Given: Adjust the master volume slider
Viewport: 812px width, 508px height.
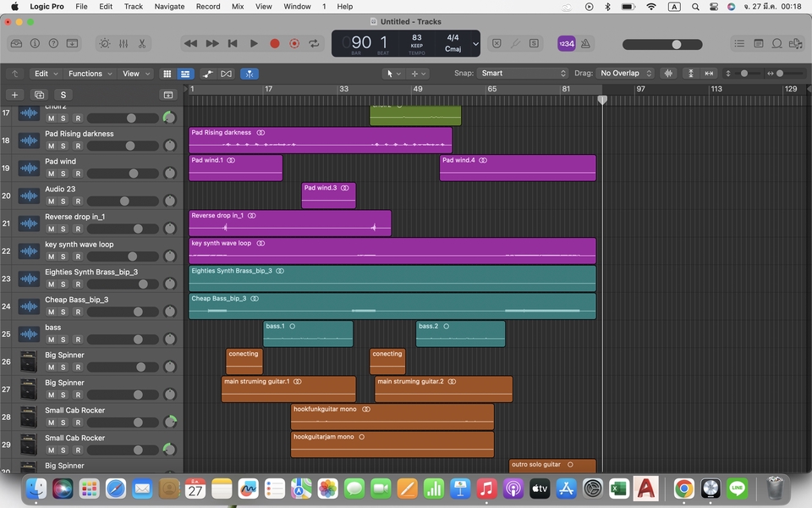Looking at the screenshot, I should 675,43.
